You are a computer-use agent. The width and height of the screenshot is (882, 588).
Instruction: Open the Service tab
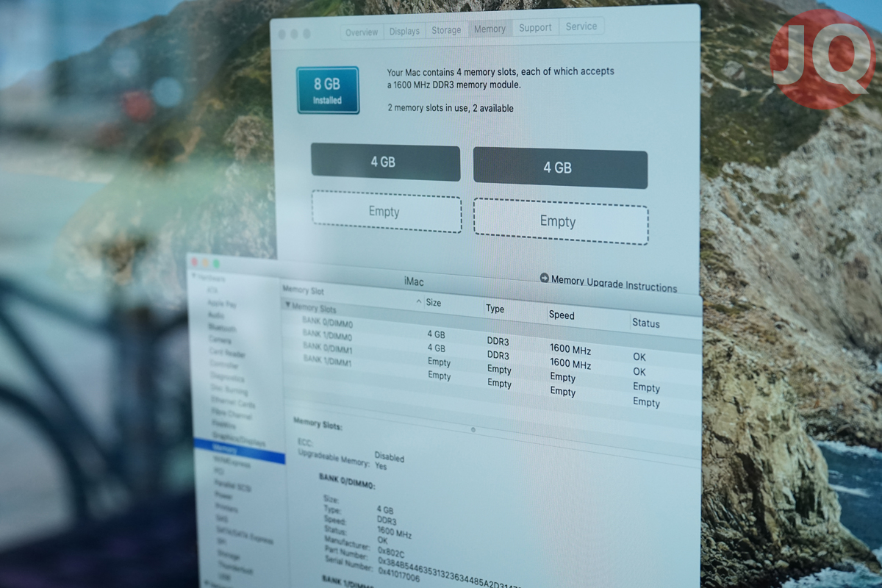pyautogui.click(x=581, y=26)
